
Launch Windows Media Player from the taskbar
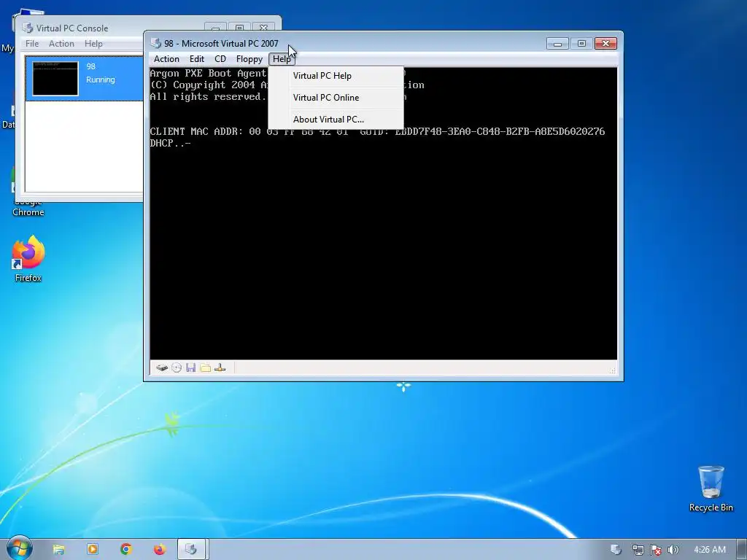click(93, 550)
